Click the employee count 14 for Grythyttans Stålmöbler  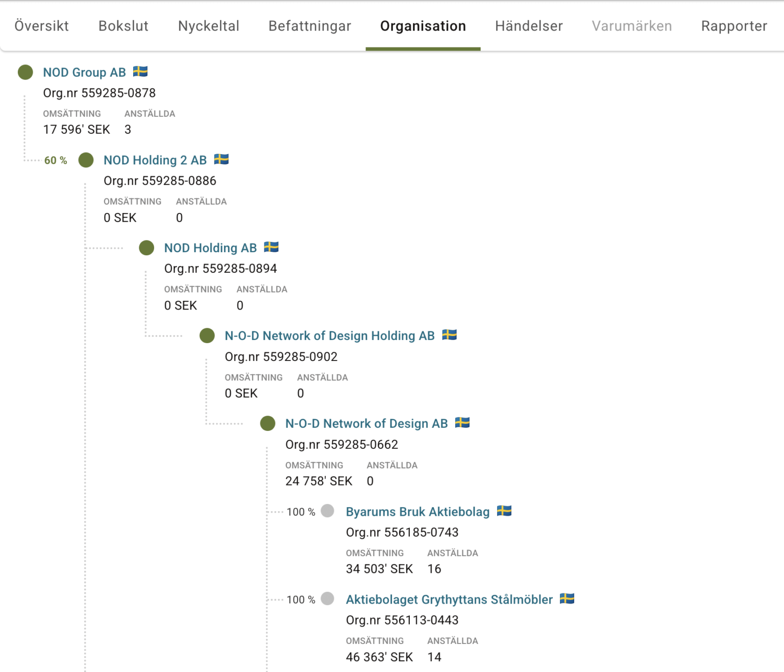pos(434,657)
